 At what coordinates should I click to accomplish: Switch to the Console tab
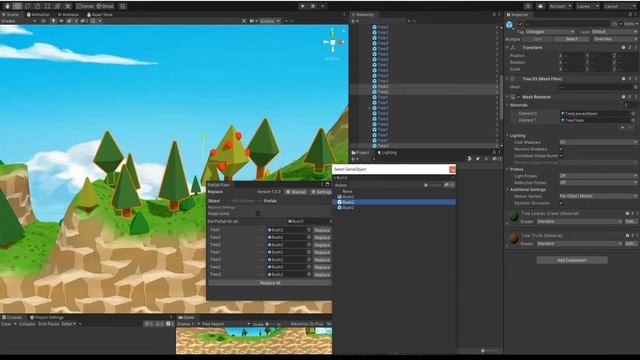[12, 317]
